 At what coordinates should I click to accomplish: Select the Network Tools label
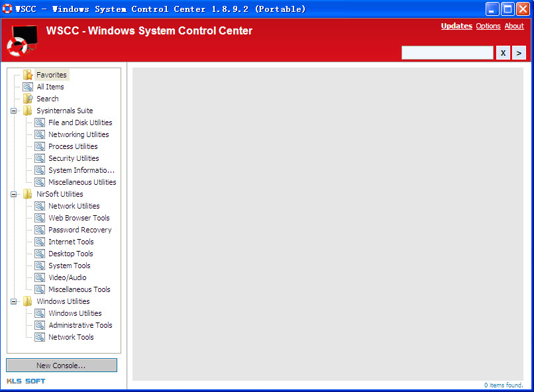tap(71, 337)
